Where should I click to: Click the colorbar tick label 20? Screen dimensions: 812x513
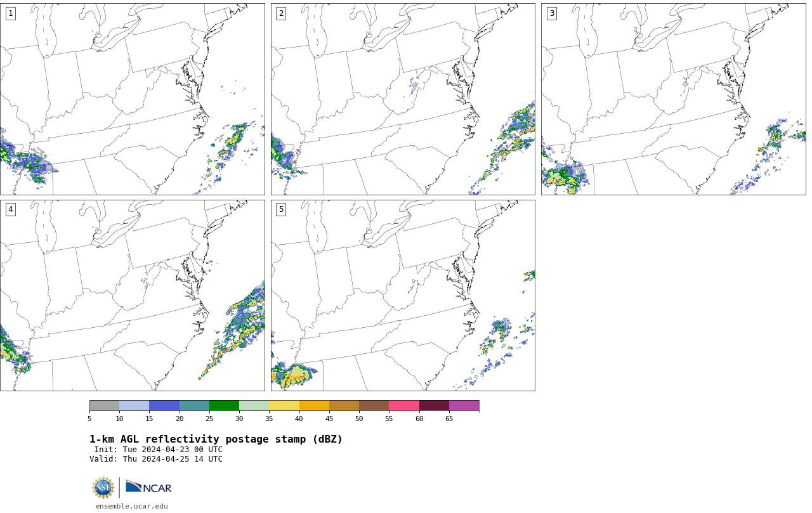pos(180,419)
